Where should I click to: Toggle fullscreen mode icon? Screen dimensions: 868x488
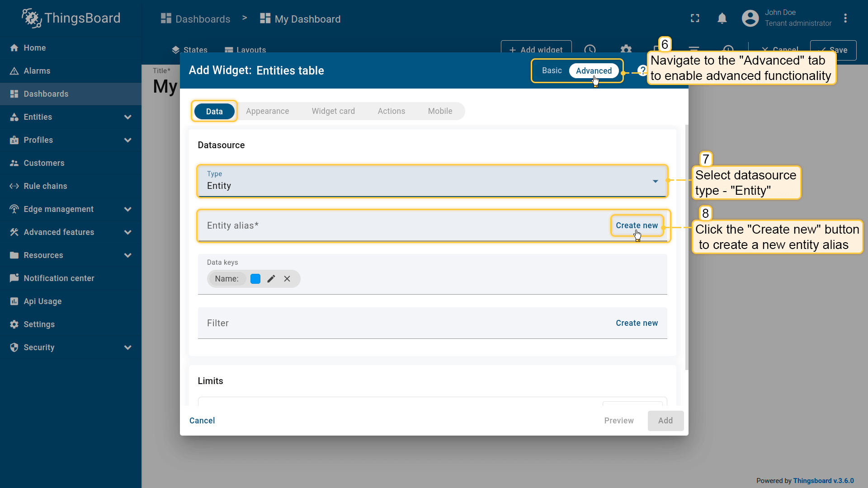click(695, 18)
